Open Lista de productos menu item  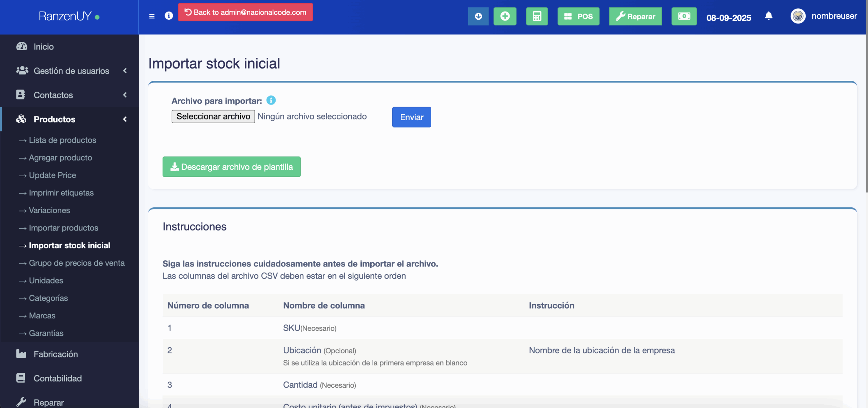(x=62, y=140)
